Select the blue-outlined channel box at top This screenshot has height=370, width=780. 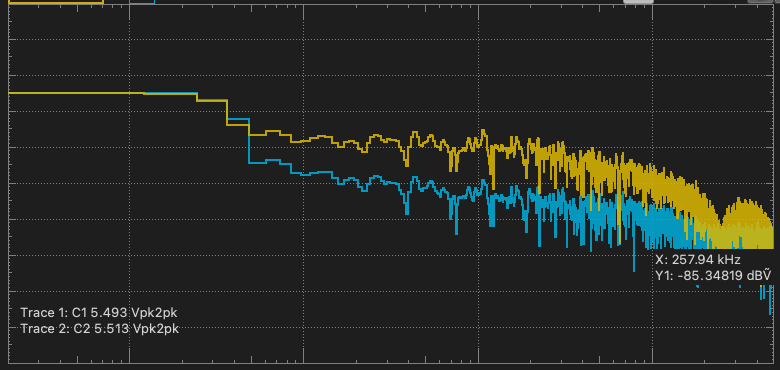[142, 1]
